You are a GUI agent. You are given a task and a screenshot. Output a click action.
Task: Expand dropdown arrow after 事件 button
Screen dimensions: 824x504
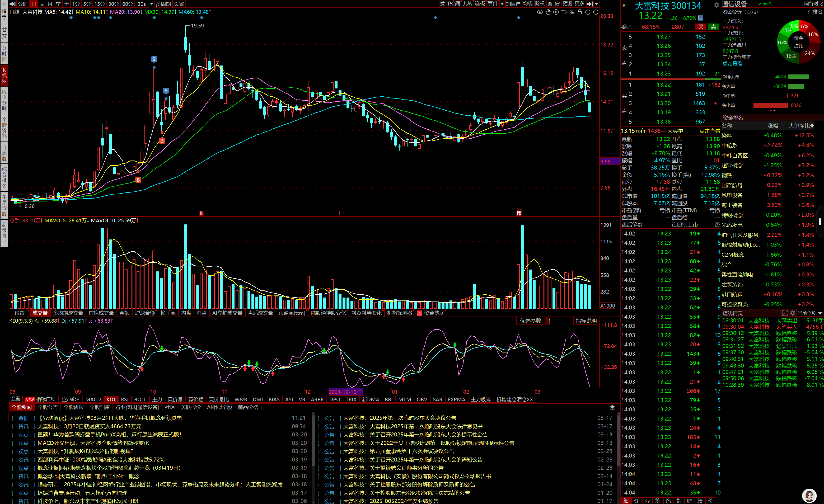tap(502, 4)
